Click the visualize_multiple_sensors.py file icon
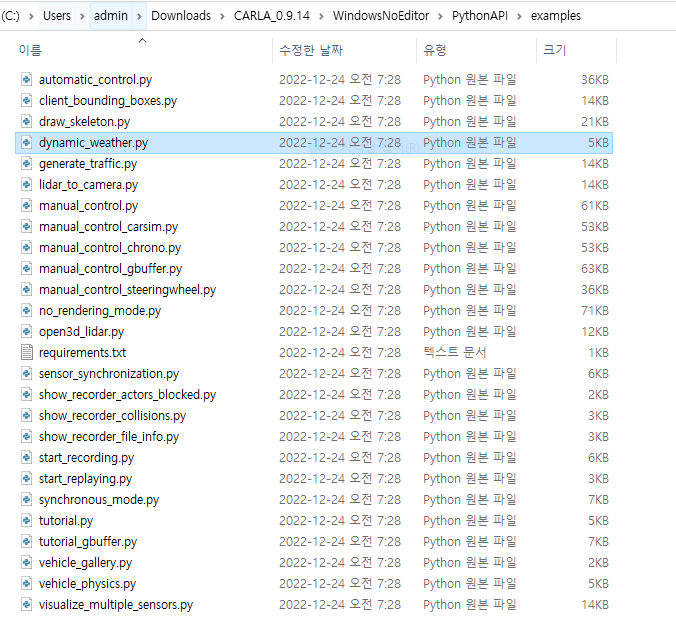Image resolution: width=676 pixels, height=630 pixels. click(27, 605)
